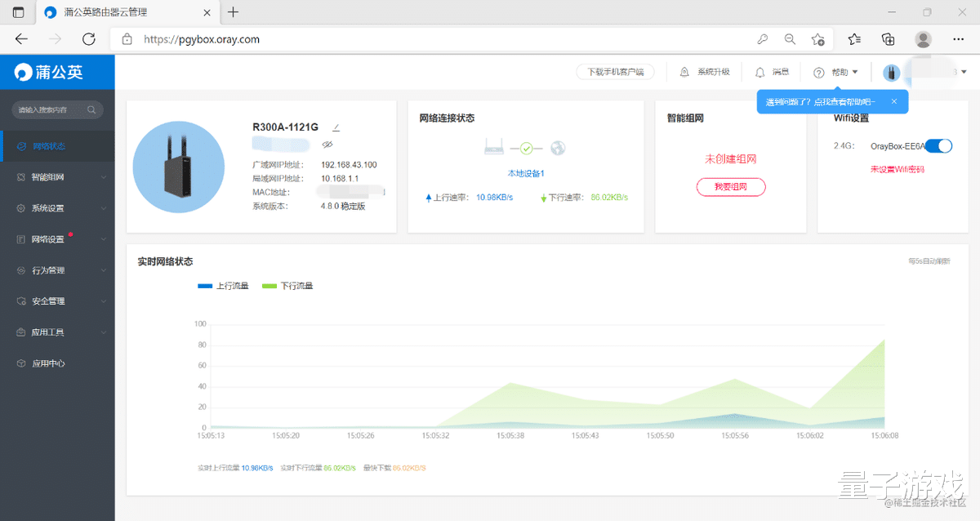Click the system upgrade bell icon
Image resolution: width=980 pixels, height=521 pixels.
[684, 72]
